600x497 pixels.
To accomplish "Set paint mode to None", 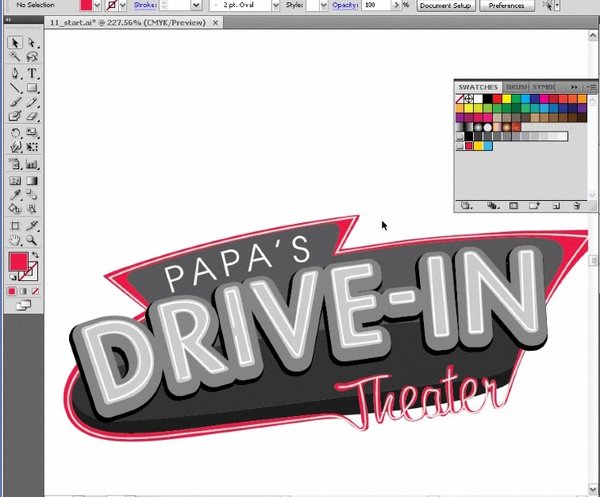I will (x=36, y=291).
